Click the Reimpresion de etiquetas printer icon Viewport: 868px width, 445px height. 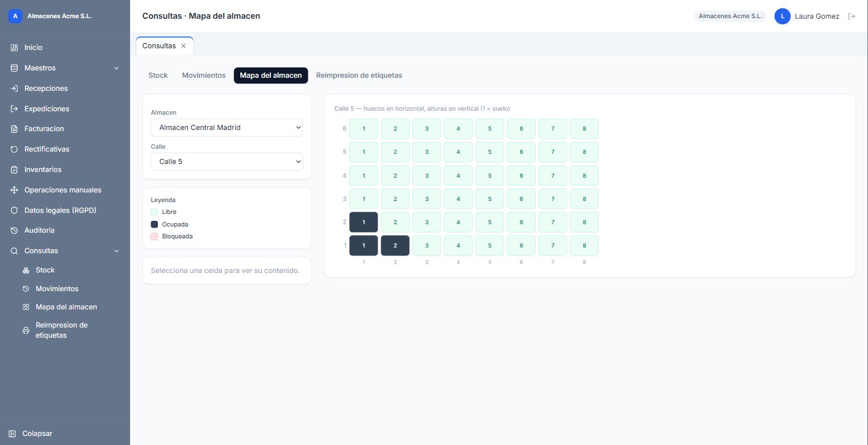(26, 330)
